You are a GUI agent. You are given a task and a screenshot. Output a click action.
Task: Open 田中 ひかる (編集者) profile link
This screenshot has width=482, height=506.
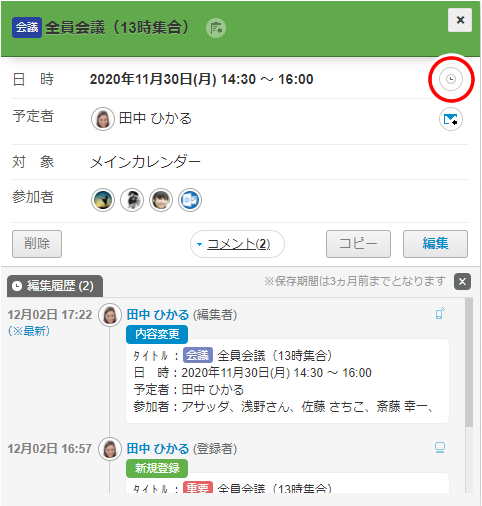click(x=158, y=315)
